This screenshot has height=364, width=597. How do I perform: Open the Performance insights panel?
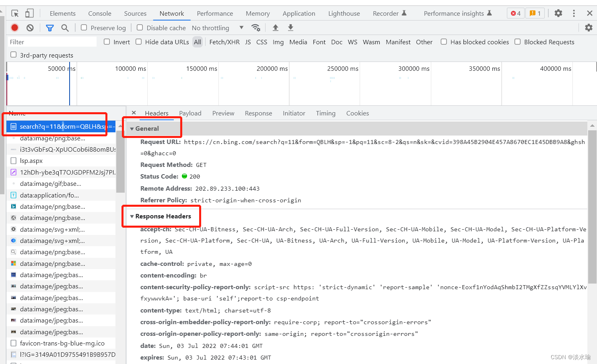tap(458, 13)
